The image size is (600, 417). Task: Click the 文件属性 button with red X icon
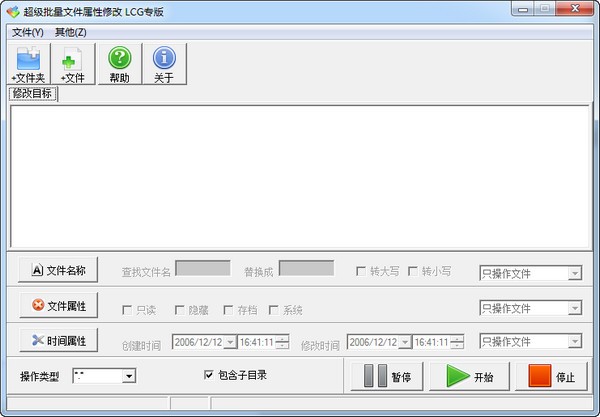click(59, 305)
